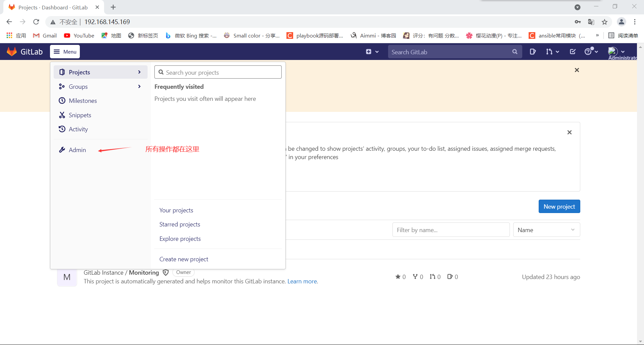Click the Groups menu icon
Image resolution: width=644 pixels, height=345 pixels.
pos(62,86)
